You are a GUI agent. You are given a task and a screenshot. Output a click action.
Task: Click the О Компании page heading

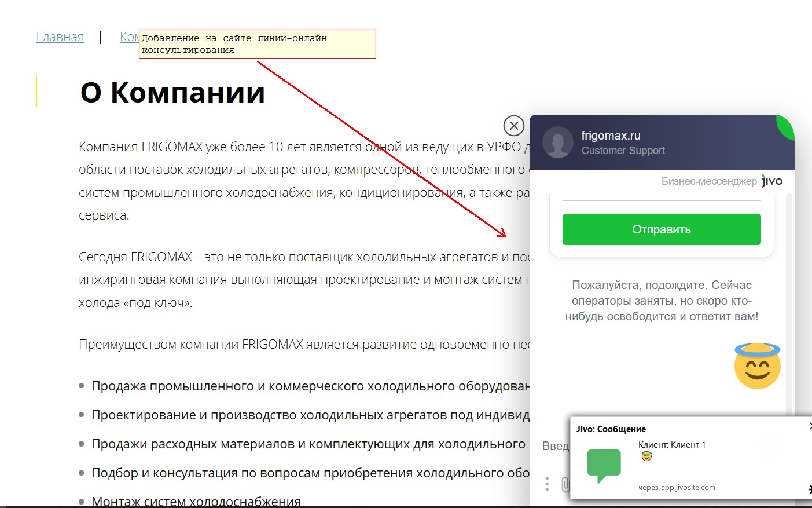pyautogui.click(x=174, y=92)
